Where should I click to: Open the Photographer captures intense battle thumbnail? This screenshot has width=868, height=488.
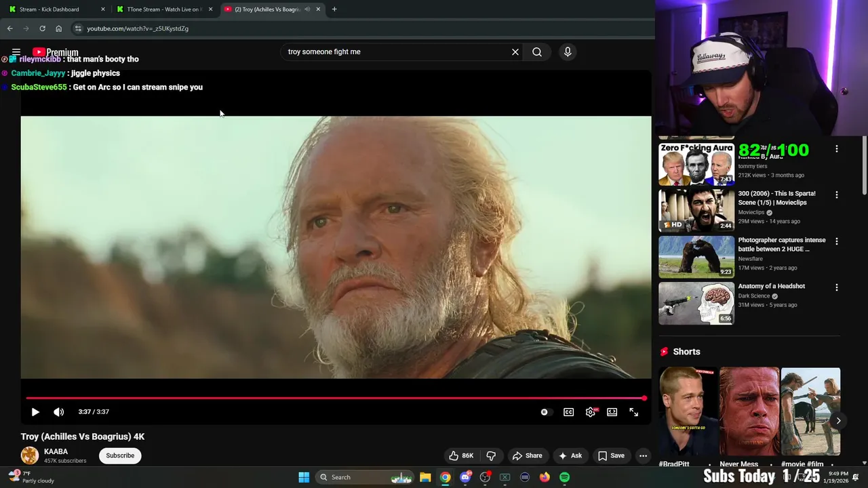tap(696, 257)
